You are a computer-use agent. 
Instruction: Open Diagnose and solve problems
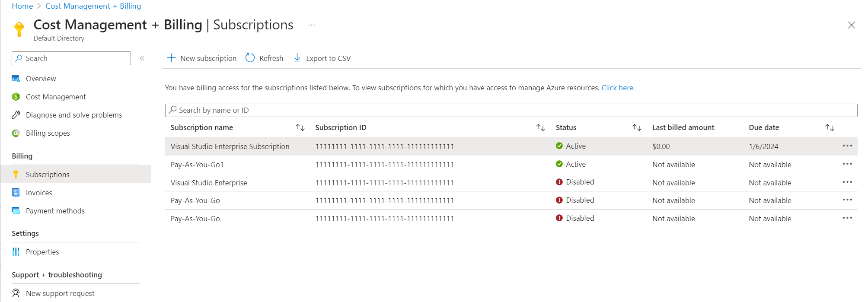tap(74, 115)
